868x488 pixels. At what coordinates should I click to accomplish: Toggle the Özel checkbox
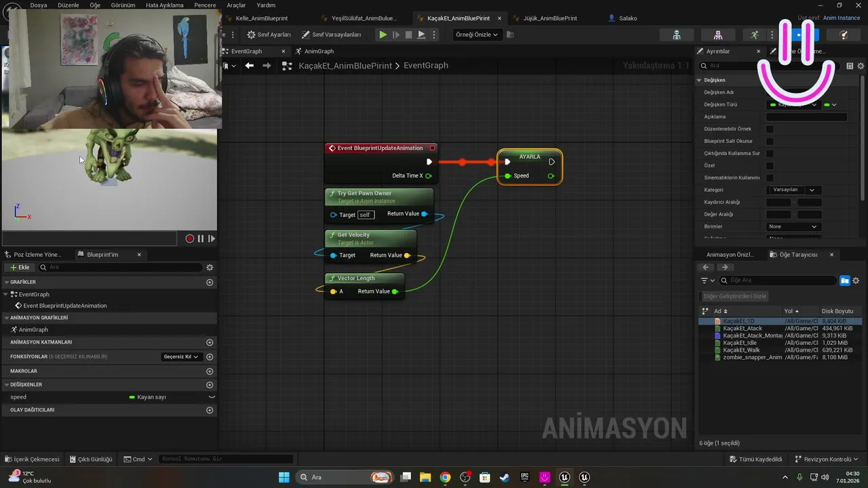[770, 165]
